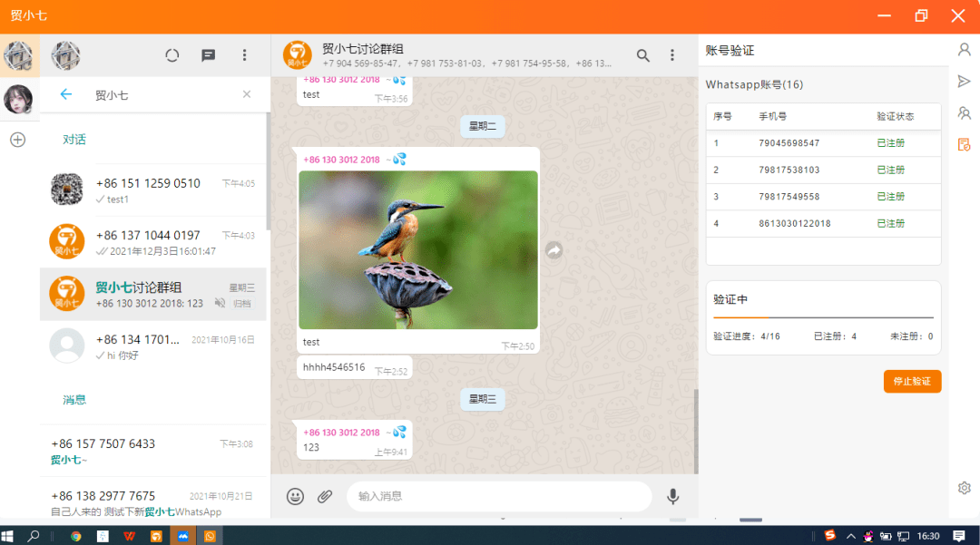Click the microphone voice message icon
The height and width of the screenshot is (545, 980).
click(672, 496)
